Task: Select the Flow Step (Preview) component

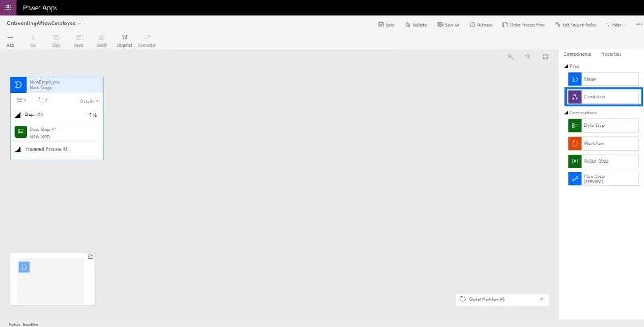Action: [603, 179]
